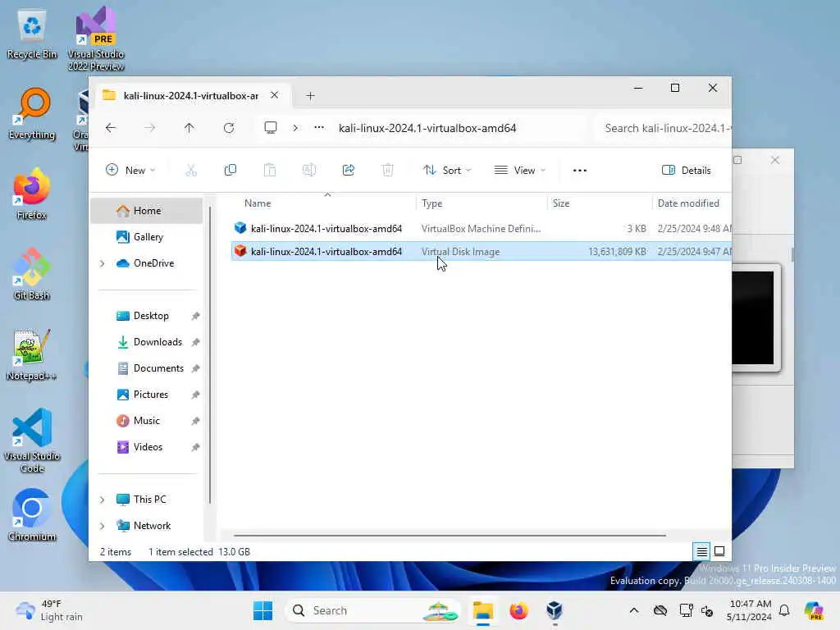The image size is (840, 630).
Task: Select the Virtual Disk Image file
Action: (x=481, y=251)
